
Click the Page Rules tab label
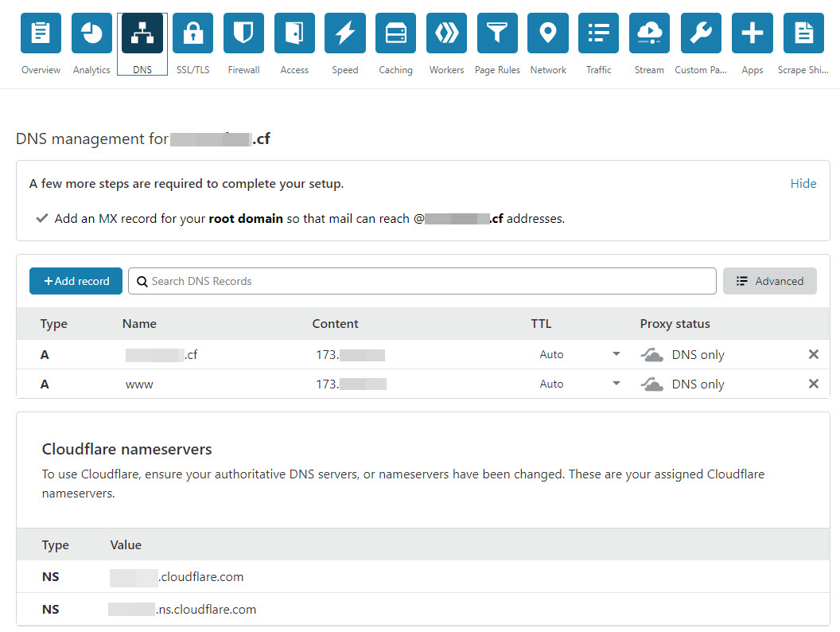[497, 70]
